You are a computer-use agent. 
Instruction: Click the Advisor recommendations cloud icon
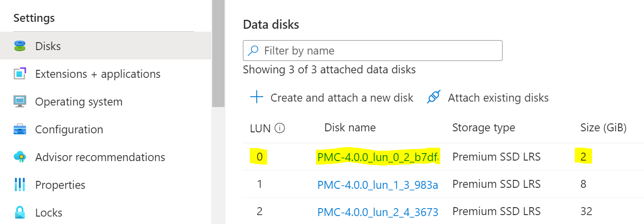[x=19, y=157]
